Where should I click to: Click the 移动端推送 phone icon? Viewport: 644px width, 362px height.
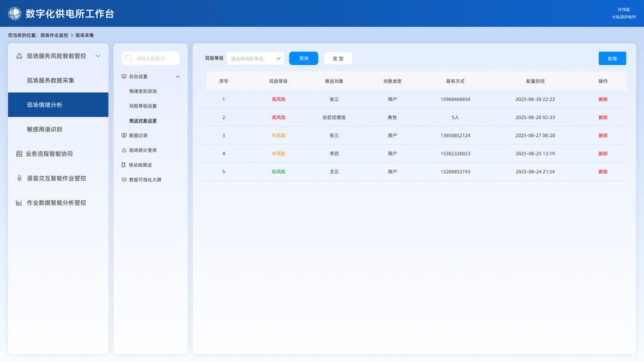point(124,165)
